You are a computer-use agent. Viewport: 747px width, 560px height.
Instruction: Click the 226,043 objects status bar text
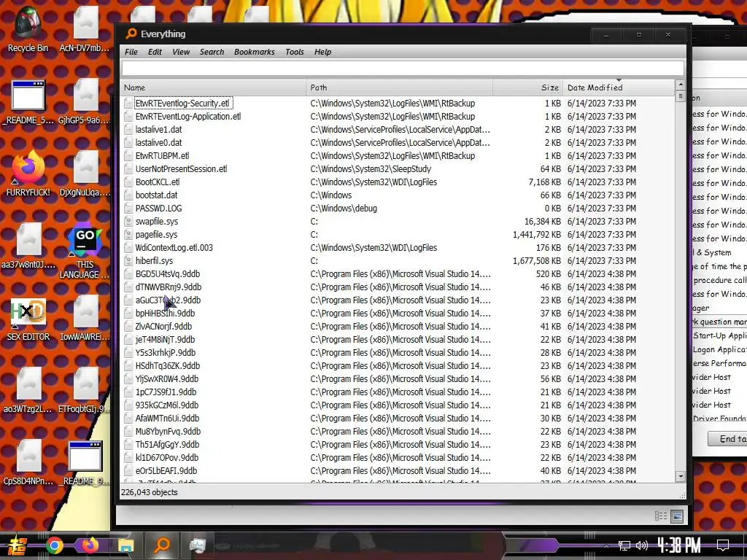click(x=149, y=492)
